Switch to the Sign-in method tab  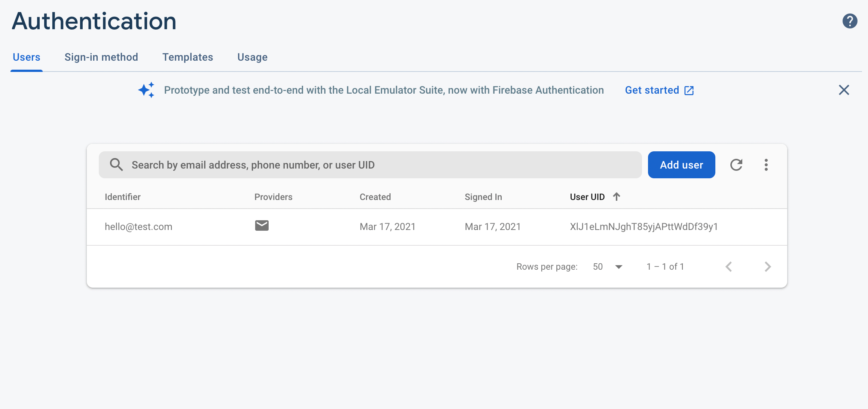(x=101, y=57)
